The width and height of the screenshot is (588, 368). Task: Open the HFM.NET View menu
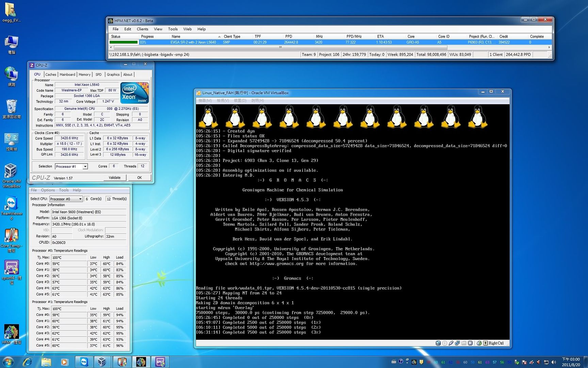pos(158,29)
